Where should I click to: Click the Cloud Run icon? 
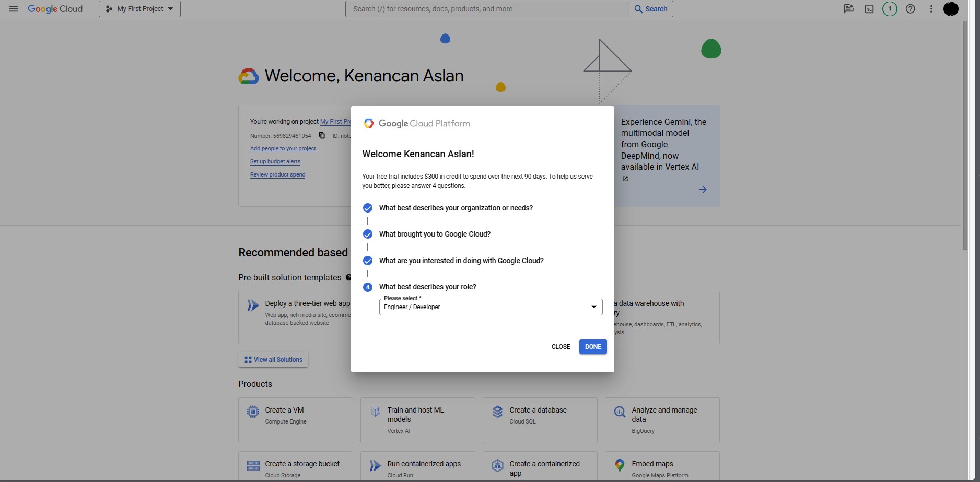(375, 465)
